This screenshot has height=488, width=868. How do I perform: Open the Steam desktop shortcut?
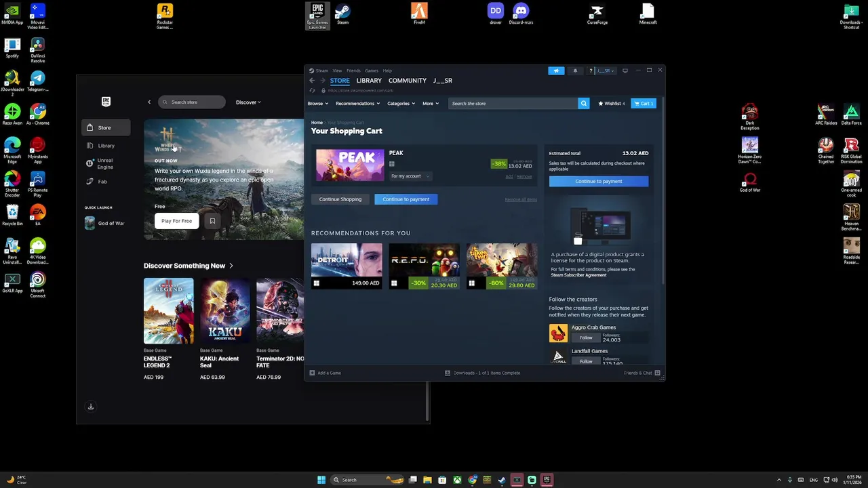coord(343,14)
